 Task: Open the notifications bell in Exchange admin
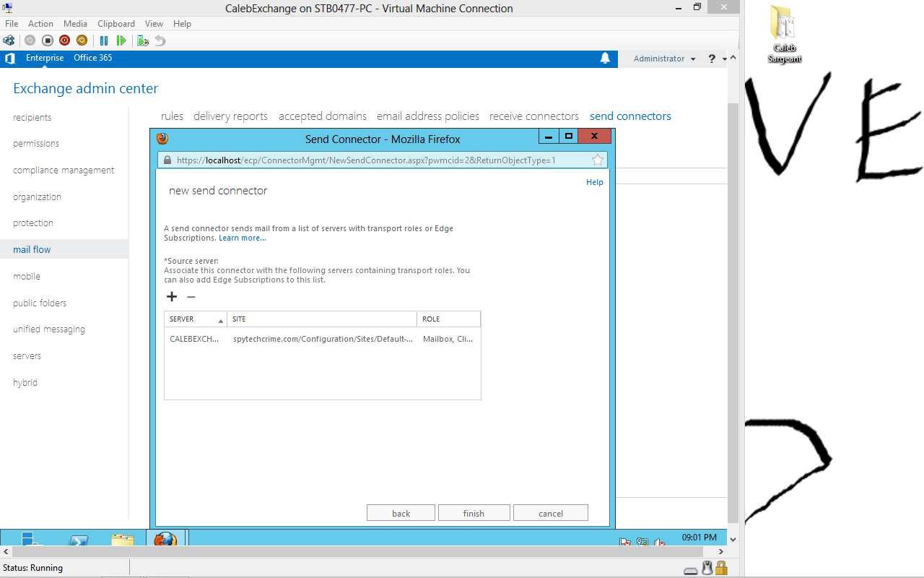click(605, 59)
